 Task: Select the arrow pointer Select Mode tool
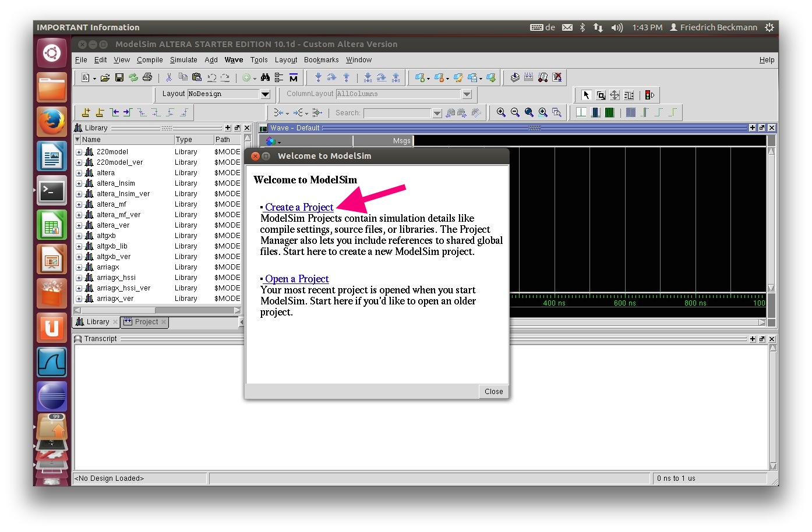[587, 95]
